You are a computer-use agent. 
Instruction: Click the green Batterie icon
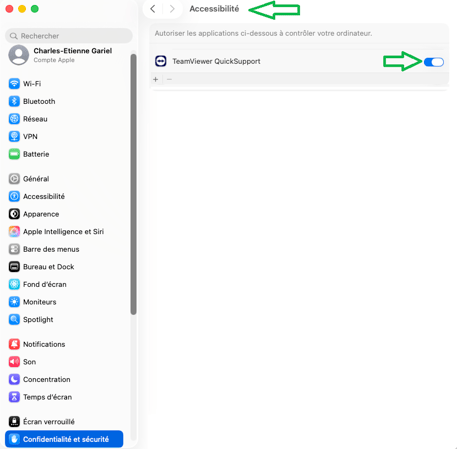pos(14,154)
